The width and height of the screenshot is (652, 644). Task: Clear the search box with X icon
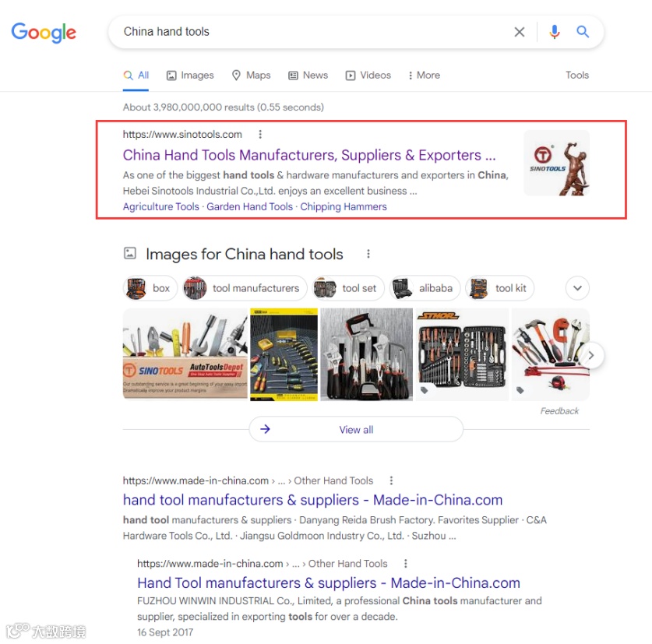point(520,32)
